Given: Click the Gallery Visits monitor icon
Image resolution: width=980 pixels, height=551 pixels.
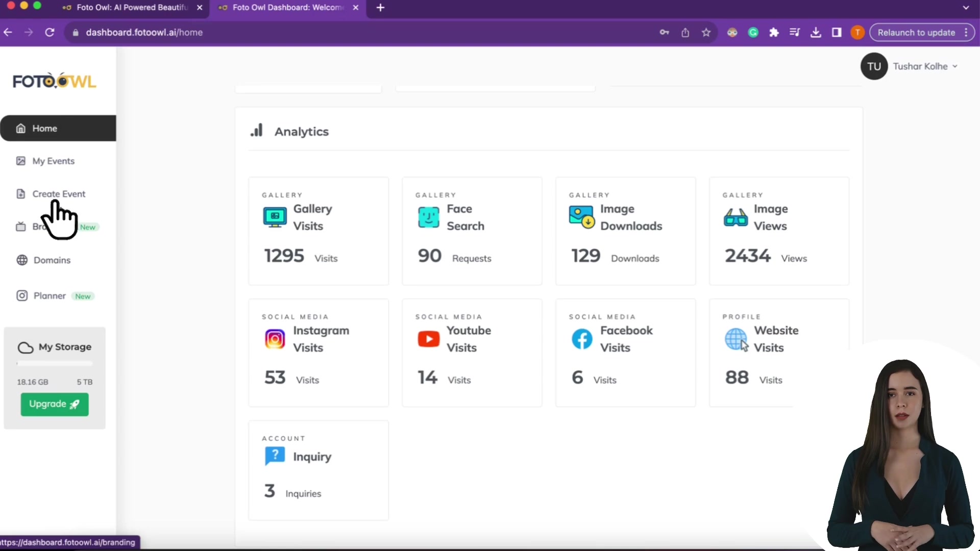Looking at the screenshot, I should 275,217.
